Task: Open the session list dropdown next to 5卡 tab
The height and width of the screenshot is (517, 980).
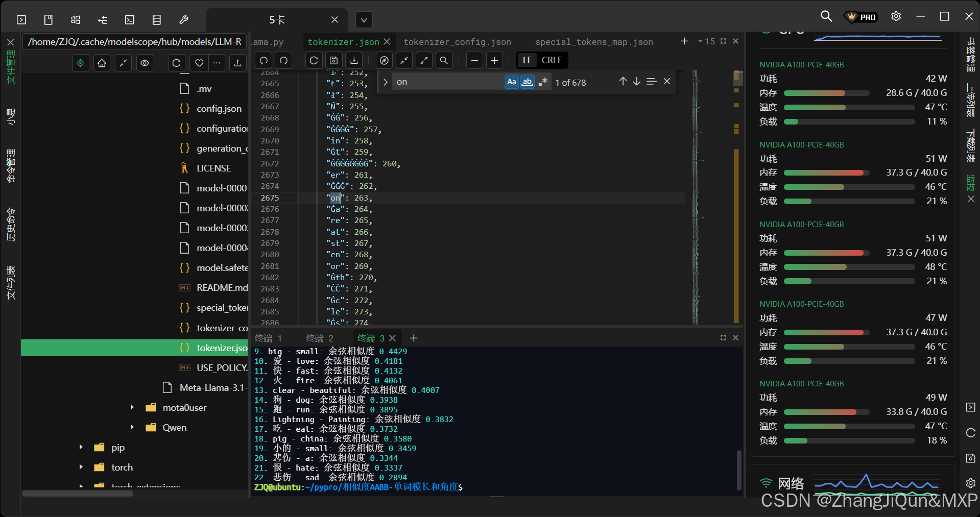Action: click(364, 20)
